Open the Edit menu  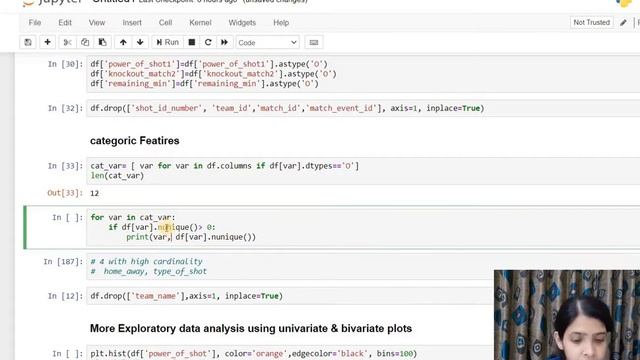tap(65, 23)
